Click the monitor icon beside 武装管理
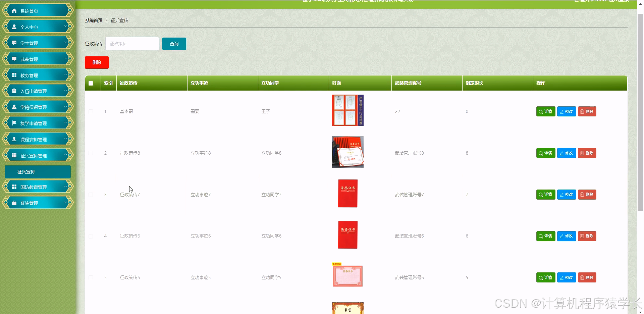This screenshot has height=314, width=644. [14, 59]
